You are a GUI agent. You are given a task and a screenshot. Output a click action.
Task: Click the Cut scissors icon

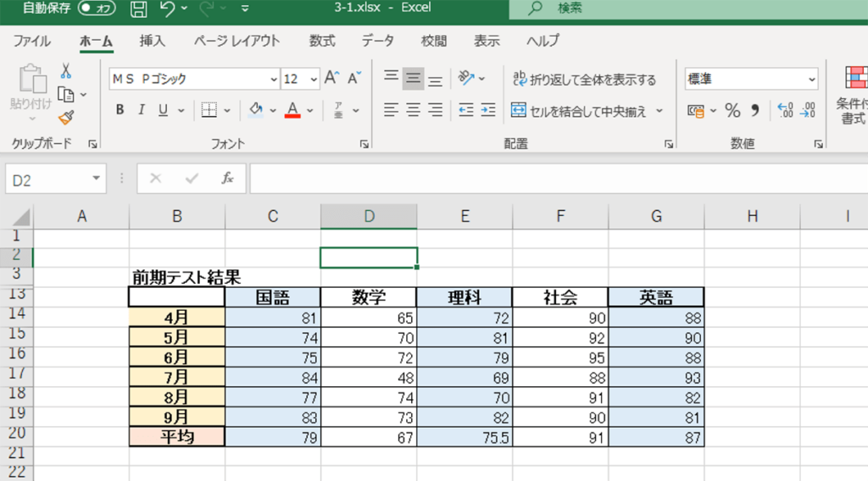pos(66,71)
